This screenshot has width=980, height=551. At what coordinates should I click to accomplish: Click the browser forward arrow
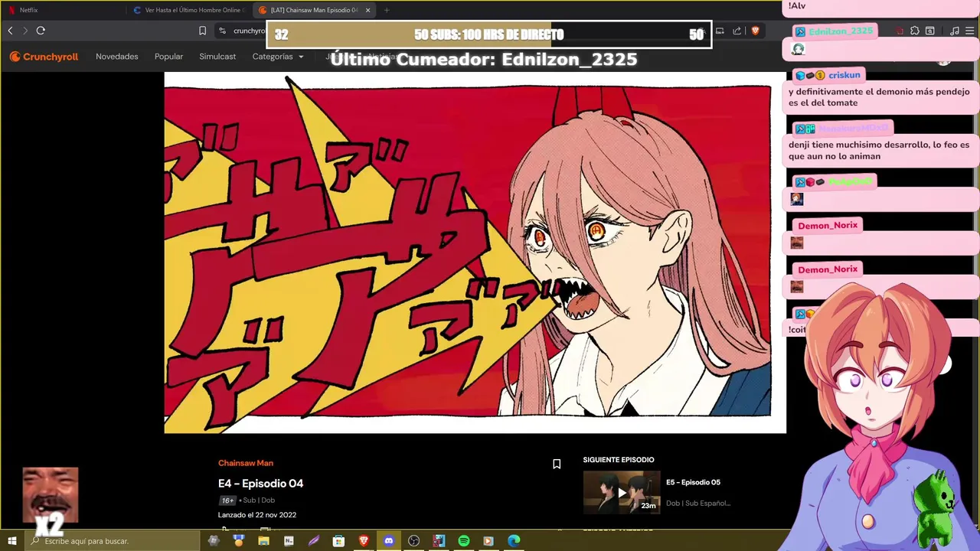tap(25, 31)
